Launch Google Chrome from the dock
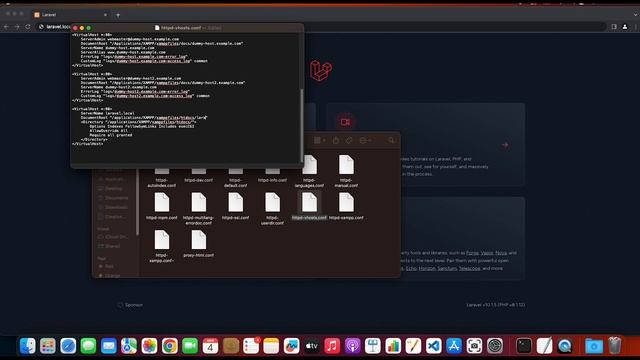Viewport: 640px width, 360px height. [x=170, y=346]
